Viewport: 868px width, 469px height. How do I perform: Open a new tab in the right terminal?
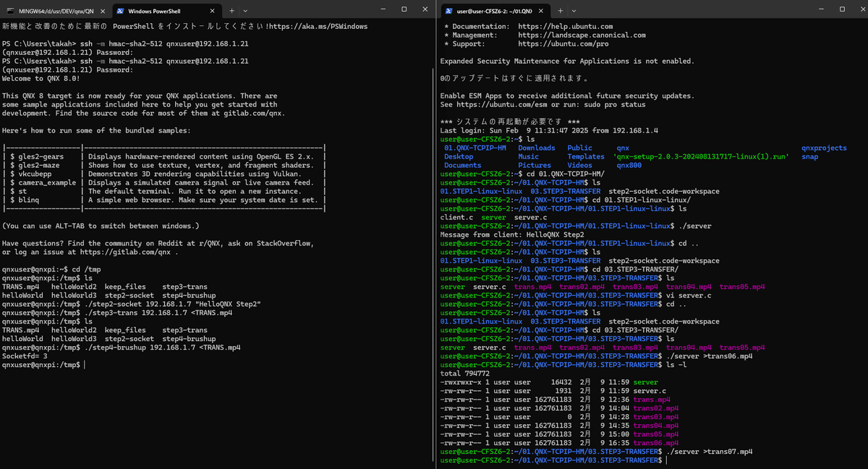coord(560,10)
